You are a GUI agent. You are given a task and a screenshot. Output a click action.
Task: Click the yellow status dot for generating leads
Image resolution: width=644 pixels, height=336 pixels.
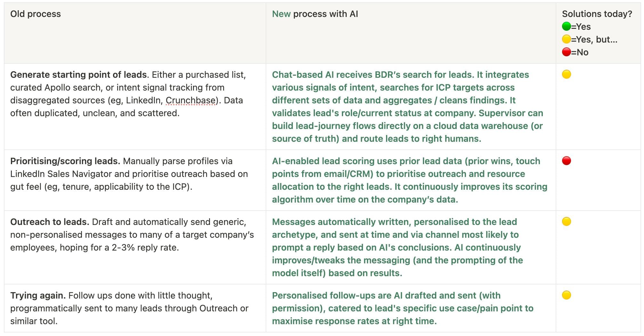tap(566, 75)
